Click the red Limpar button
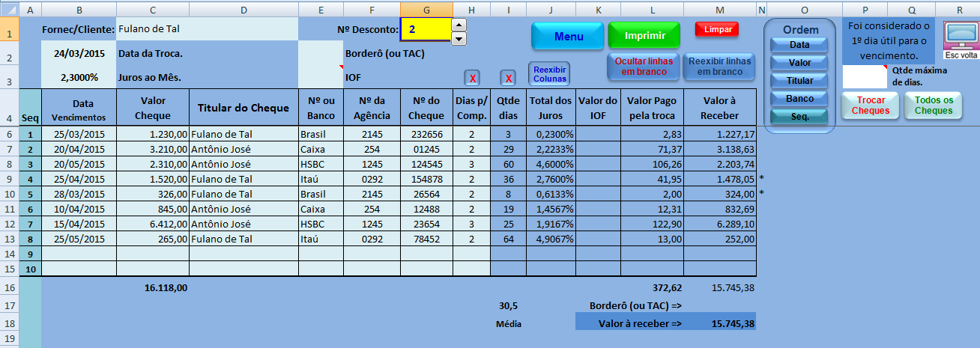Viewport: 980px width, 348px height. pos(716,29)
